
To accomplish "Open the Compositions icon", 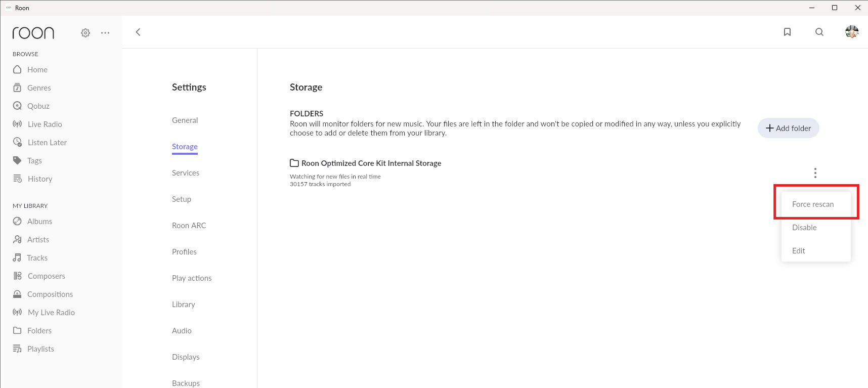I will click(17, 294).
